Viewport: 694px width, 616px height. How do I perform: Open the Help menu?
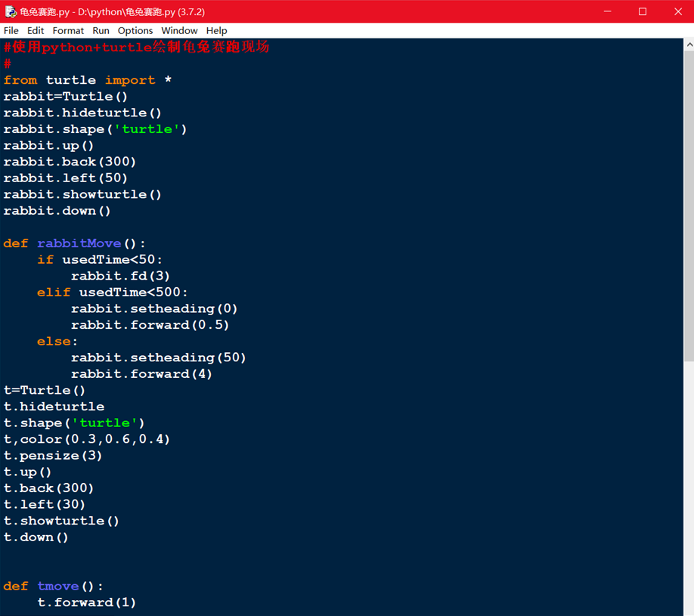point(216,30)
